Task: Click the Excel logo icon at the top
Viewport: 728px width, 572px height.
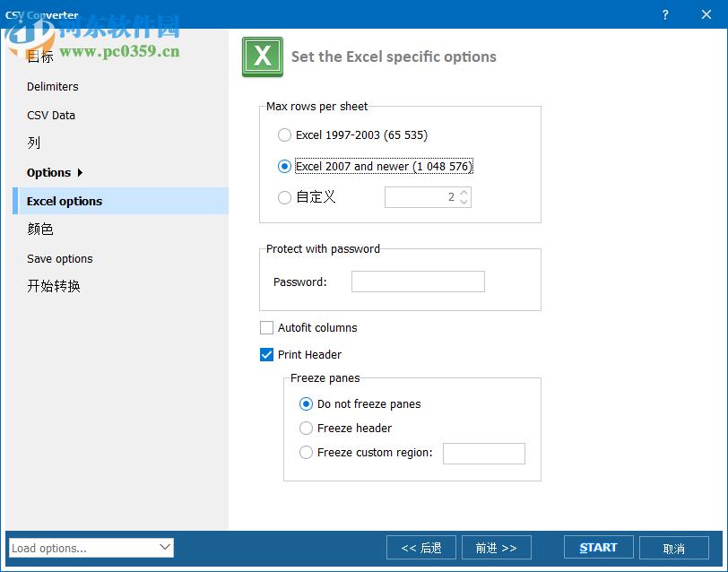Action: tap(262, 56)
